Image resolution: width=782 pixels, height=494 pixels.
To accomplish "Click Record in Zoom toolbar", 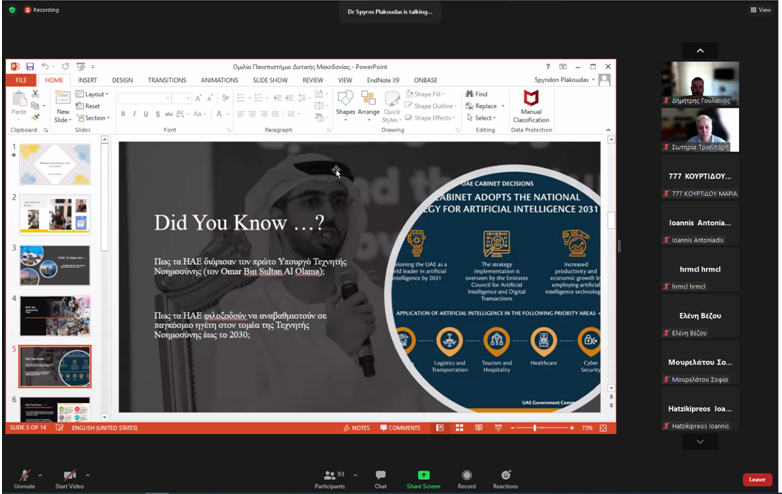I will (x=467, y=479).
